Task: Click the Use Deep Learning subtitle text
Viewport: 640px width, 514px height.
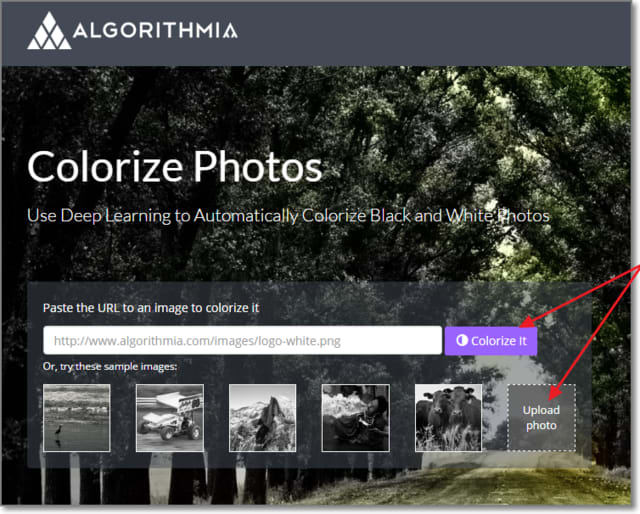Action: tap(288, 216)
